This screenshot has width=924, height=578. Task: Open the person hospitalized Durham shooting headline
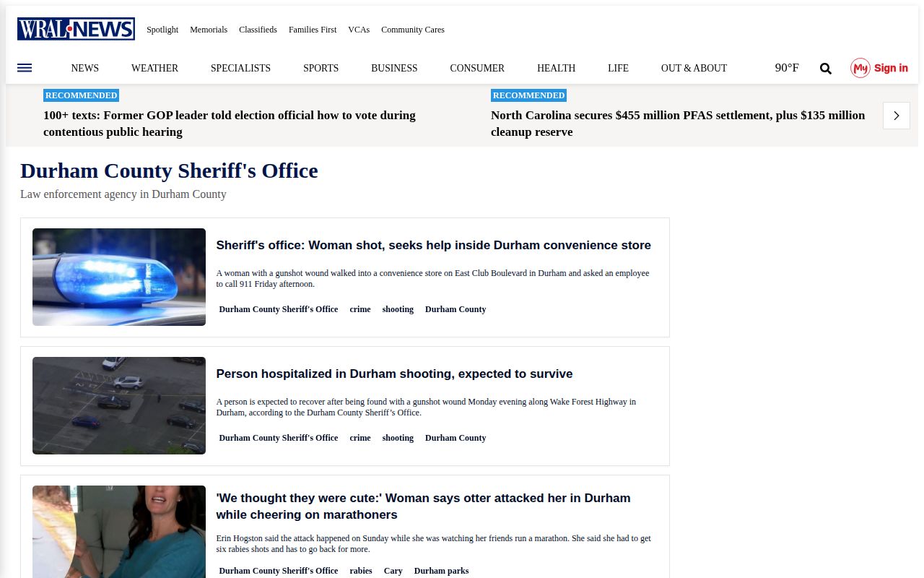pos(394,374)
